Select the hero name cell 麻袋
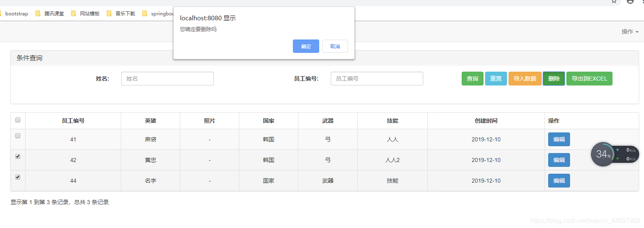644x228 pixels. point(150,139)
